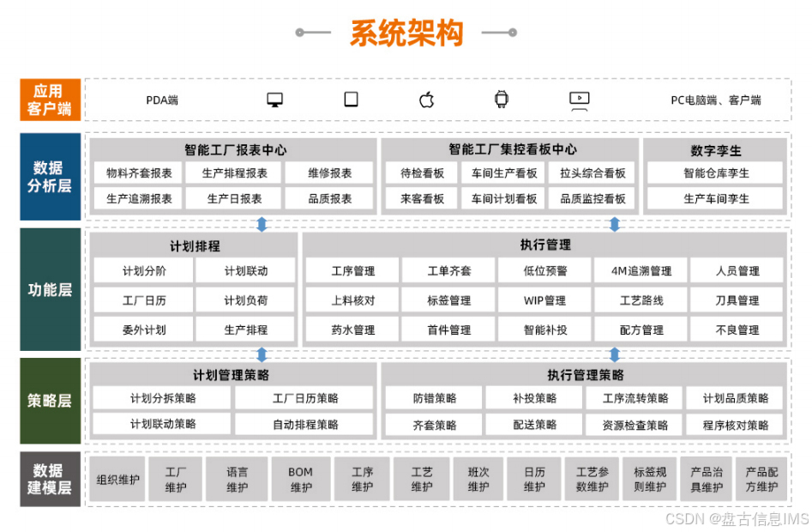812x532 pixels.
Task: Click 自动排程策略 box
Action: click(x=305, y=424)
